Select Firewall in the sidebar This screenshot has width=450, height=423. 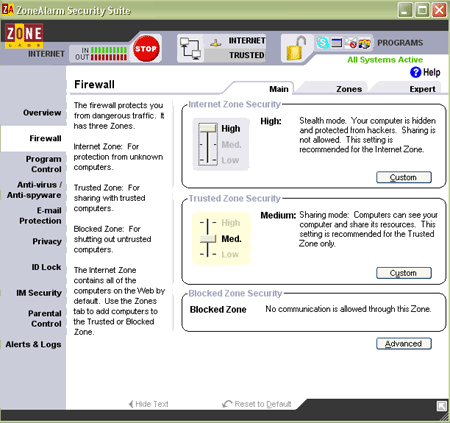pos(45,138)
